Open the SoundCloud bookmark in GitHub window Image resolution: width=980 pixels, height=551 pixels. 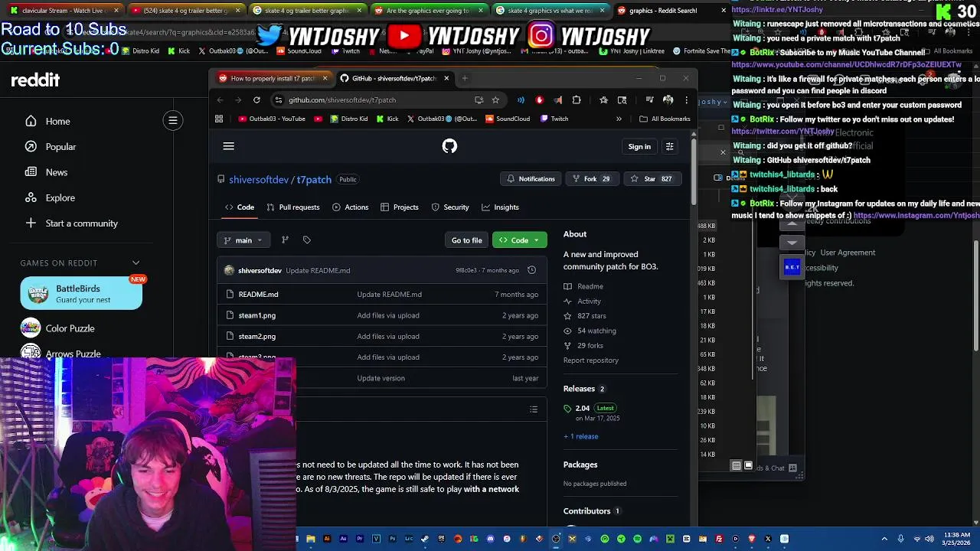507,119
